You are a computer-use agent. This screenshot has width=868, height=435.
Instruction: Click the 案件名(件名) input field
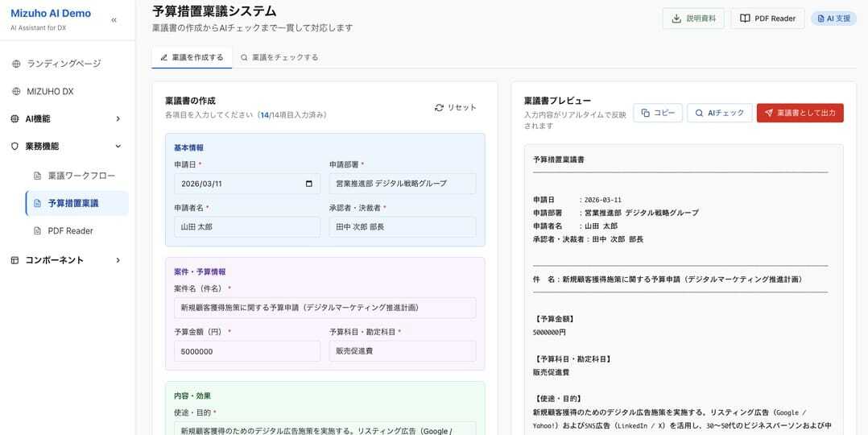click(x=325, y=308)
